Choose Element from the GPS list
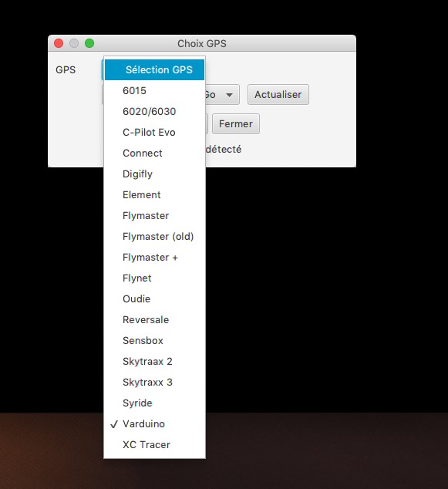This screenshot has width=448, height=489. pyautogui.click(x=154, y=195)
